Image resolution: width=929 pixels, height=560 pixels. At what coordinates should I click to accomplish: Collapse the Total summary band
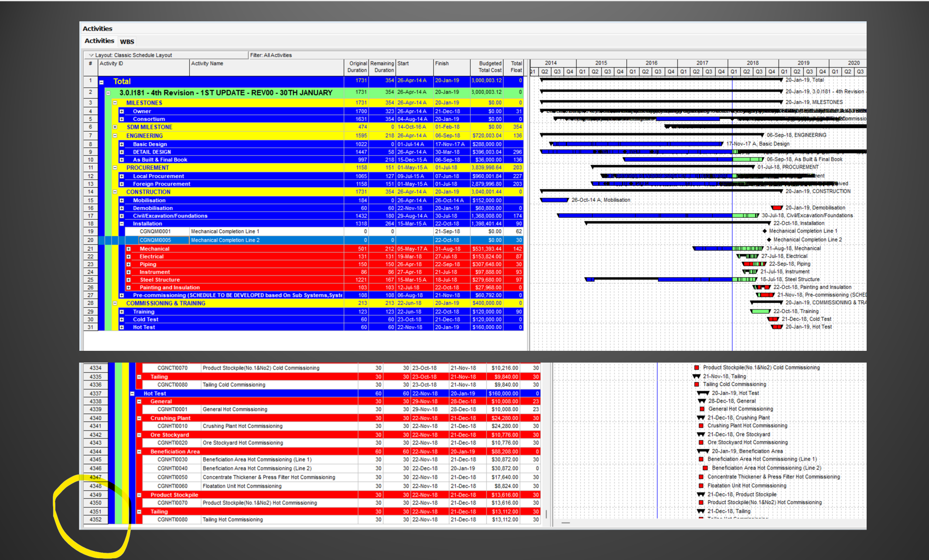(x=101, y=82)
